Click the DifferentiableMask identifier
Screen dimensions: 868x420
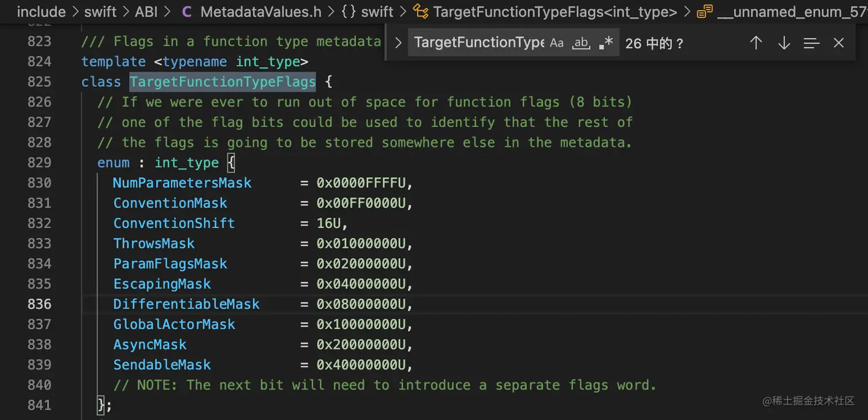186,304
